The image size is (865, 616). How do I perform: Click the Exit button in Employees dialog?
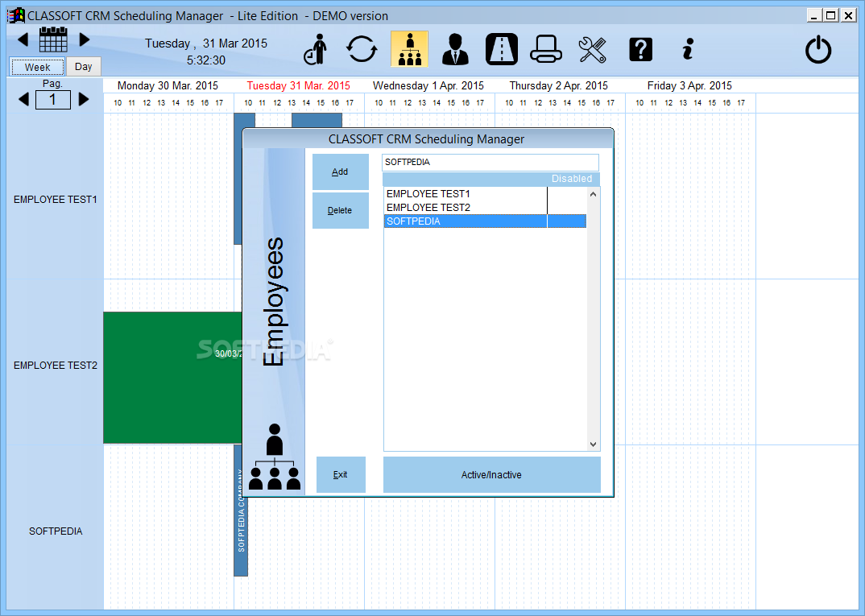click(341, 475)
